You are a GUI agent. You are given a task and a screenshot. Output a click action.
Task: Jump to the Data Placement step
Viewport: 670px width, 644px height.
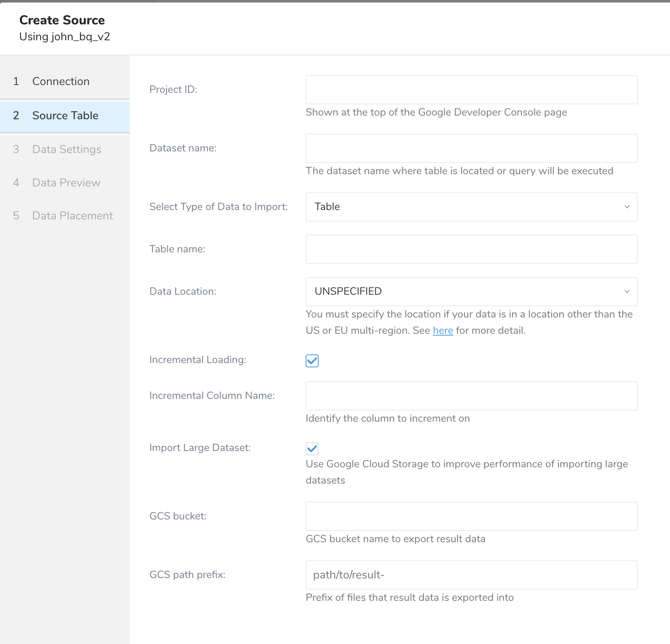pos(72,216)
